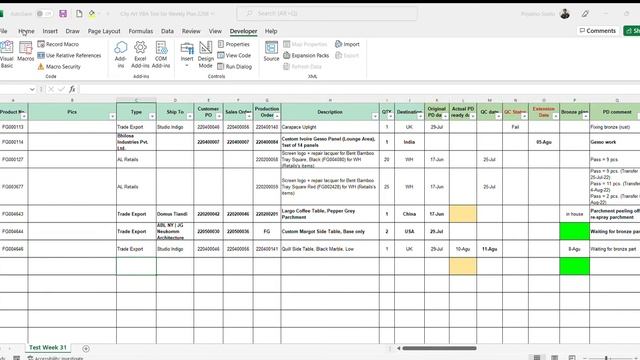Image resolution: width=640 pixels, height=360 pixels.
Task: Select the Test Week 31 sheet tab
Action: pyautogui.click(x=48, y=347)
